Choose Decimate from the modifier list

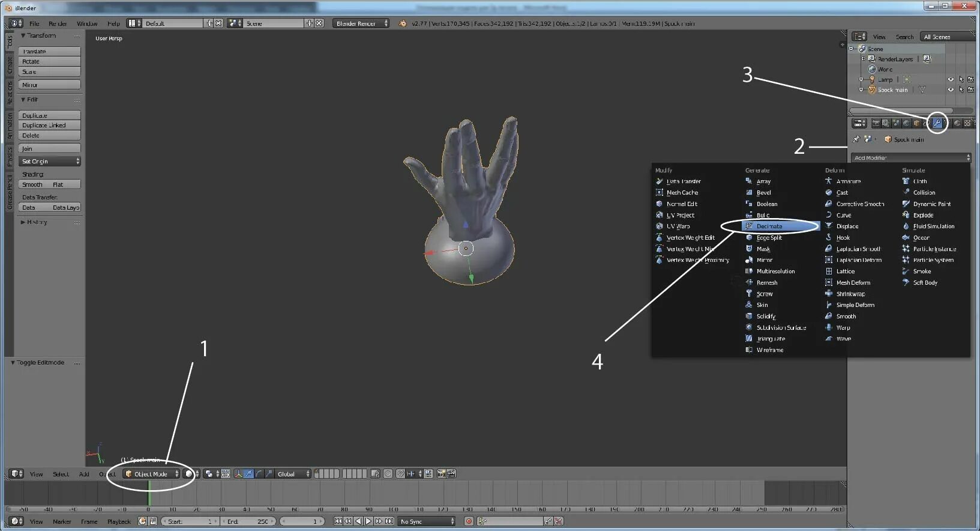click(781, 226)
